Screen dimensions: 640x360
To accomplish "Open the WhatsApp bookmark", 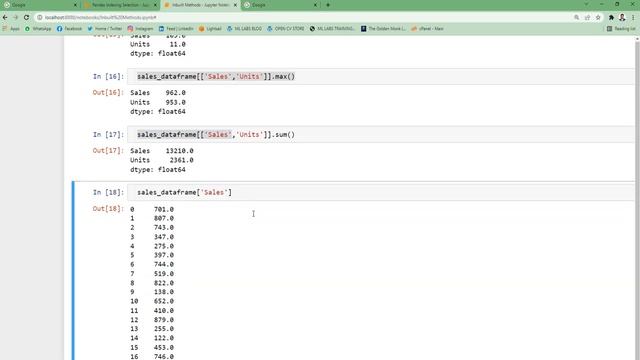I will pos(38,29).
